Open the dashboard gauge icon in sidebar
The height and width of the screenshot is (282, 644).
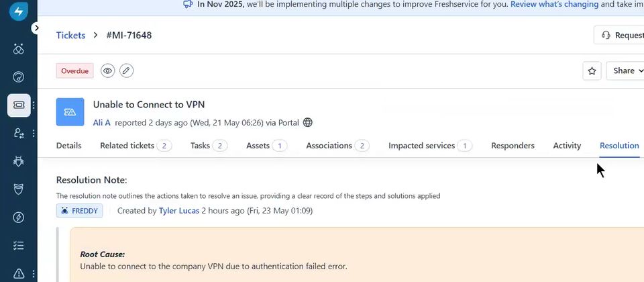pyautogui.click(x=19, y=77)
